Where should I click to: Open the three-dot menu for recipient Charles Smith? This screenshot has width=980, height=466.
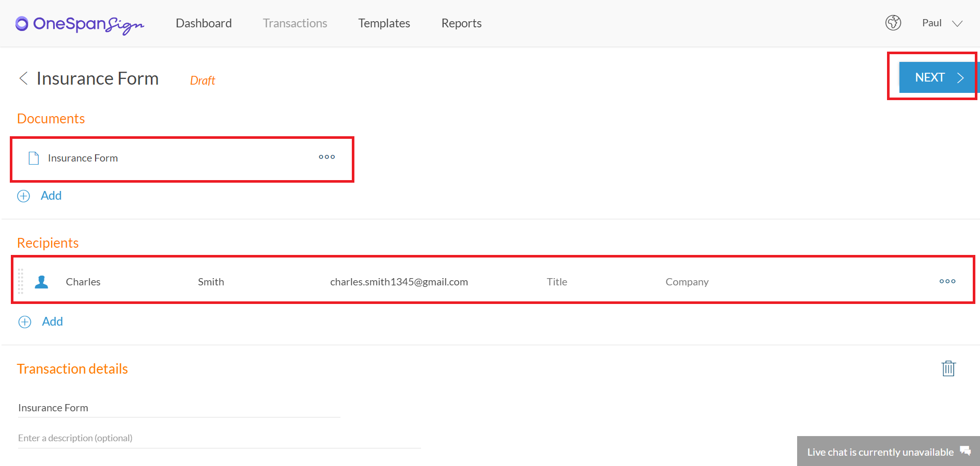[x=947, y=281]
